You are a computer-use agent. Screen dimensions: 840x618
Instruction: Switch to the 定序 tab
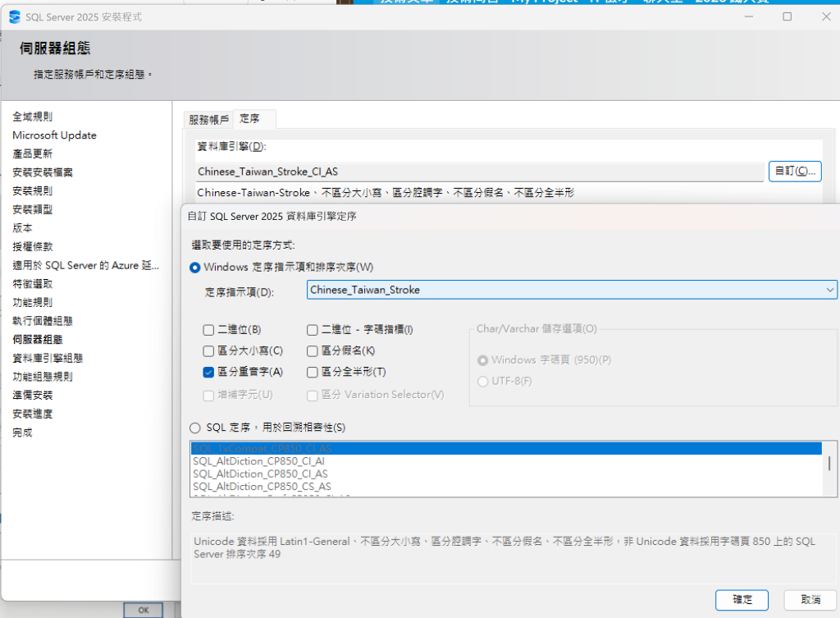pyautogui.click(x=254, y=118)
